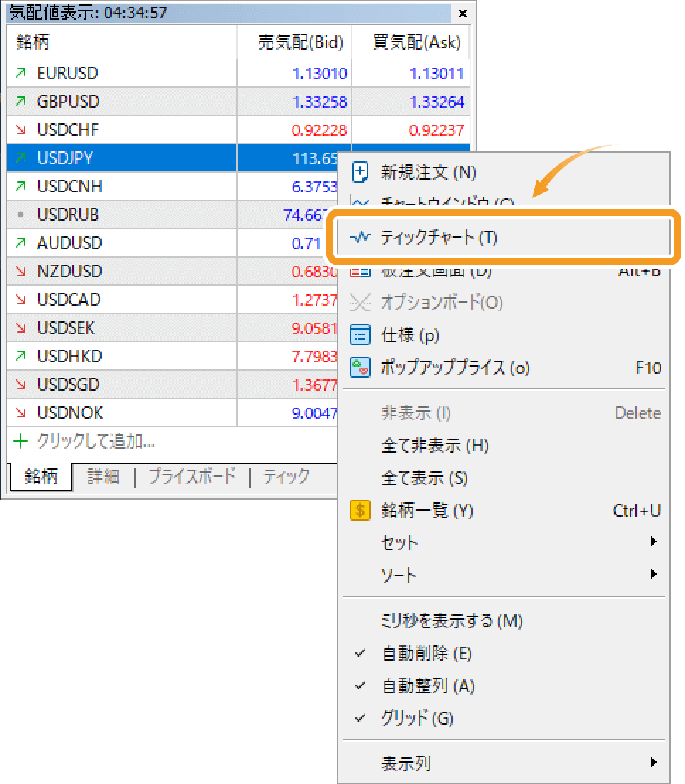
Task: Click the green arrow beside AUDUSD
Action: pyautogui.click(x=21, y=243)
